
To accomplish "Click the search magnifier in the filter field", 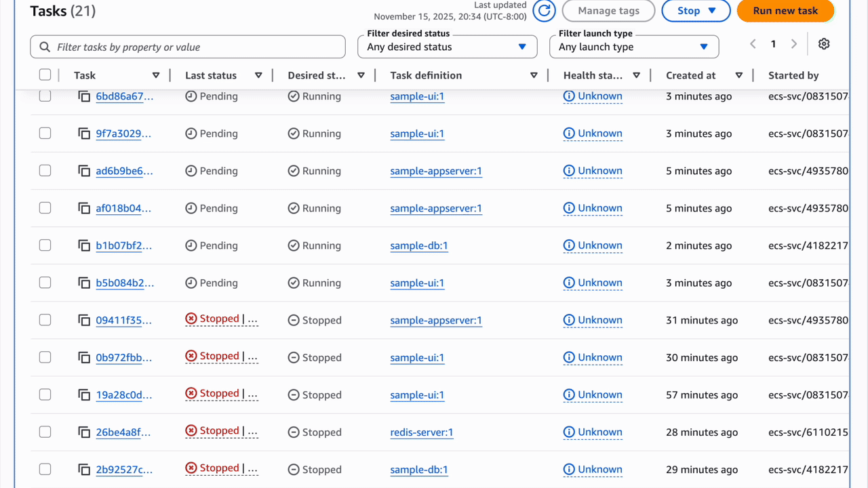I will coord(43,47).
